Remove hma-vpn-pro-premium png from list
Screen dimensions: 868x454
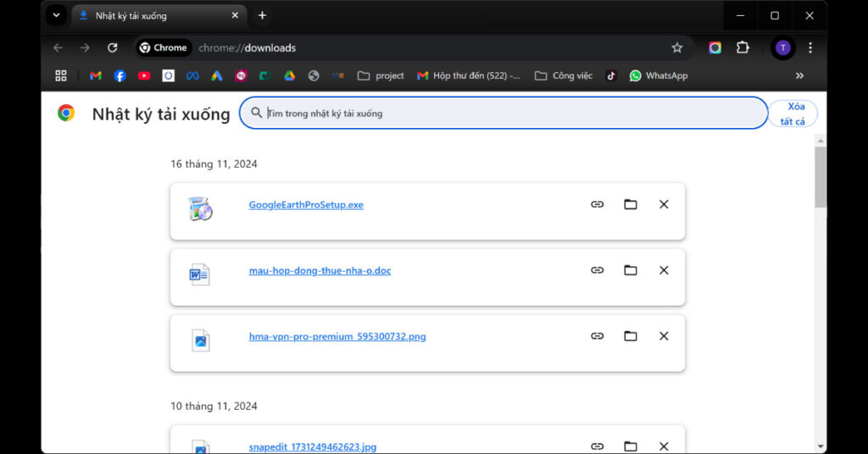click(664, 335)
